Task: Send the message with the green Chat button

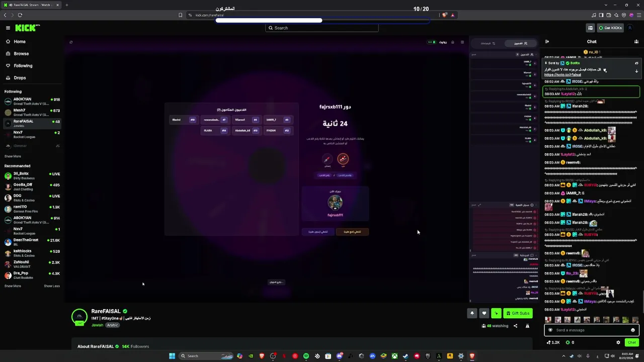Action: point(632,342)
